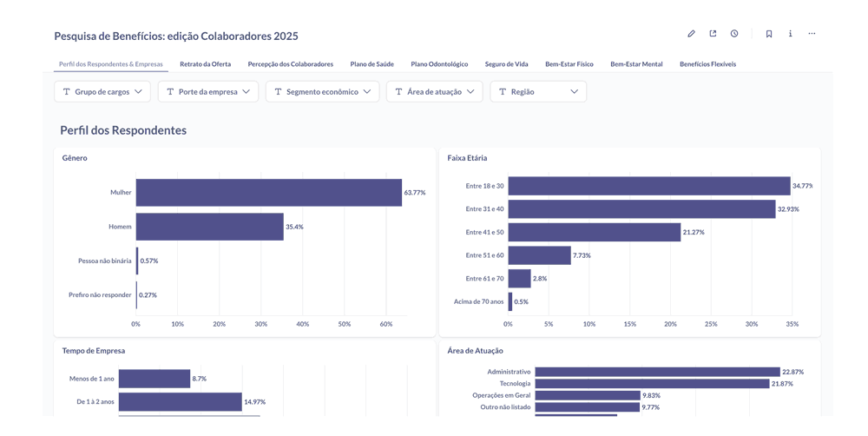Click the Mulher bar in Gênero chart

pyautogui.click(x=268, y=192)
